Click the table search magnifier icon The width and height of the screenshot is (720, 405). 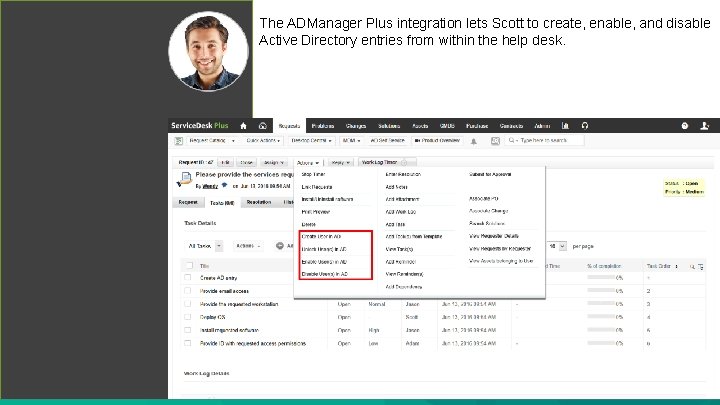pyautogui.click(x=692, y=267)
